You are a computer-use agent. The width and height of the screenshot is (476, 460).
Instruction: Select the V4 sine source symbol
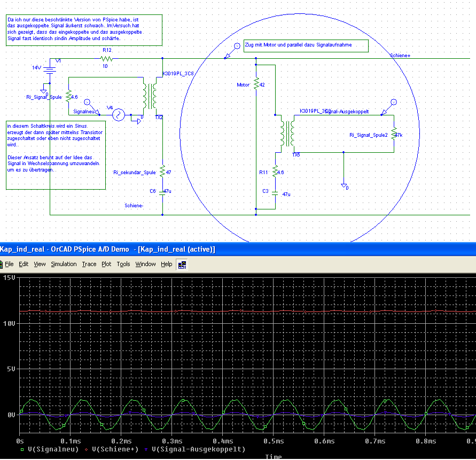pos(119,115)
